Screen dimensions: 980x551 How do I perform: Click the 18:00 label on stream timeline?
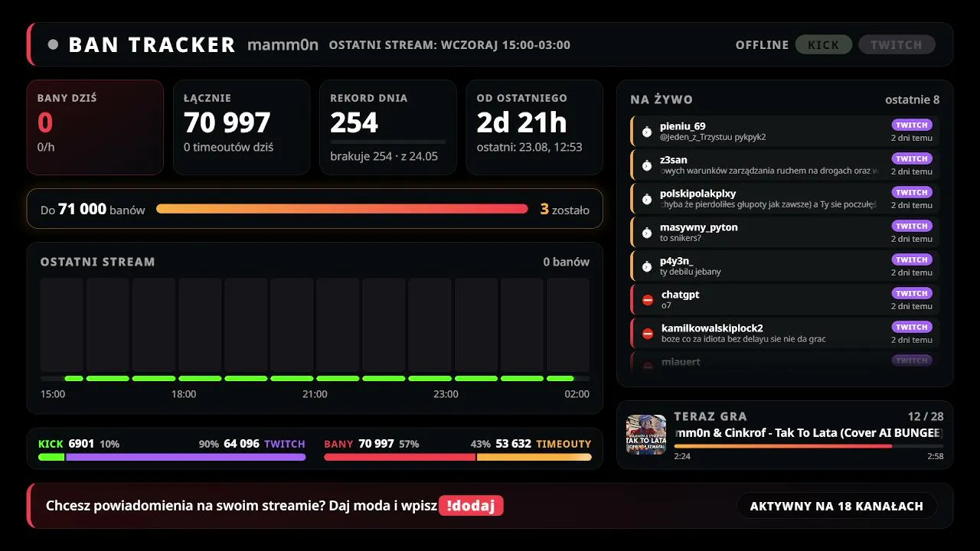(184, 394)
